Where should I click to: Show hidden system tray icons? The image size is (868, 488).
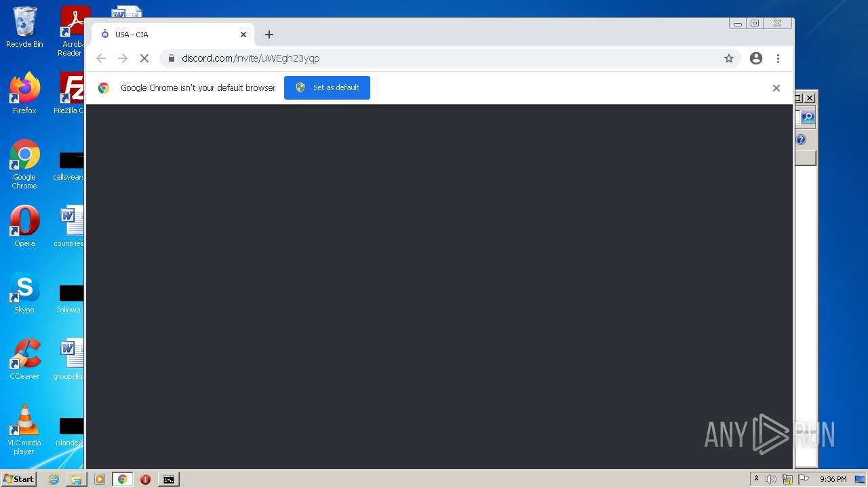(756, 479)
